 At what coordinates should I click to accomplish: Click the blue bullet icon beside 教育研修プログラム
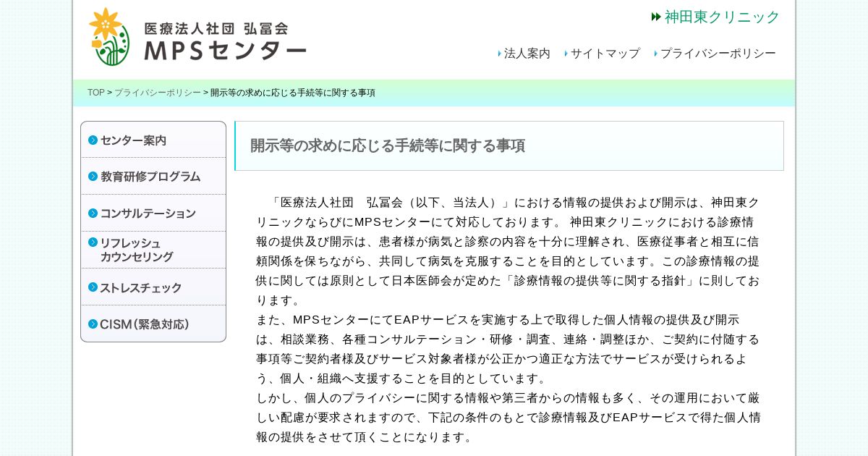(x=93, y=176)
